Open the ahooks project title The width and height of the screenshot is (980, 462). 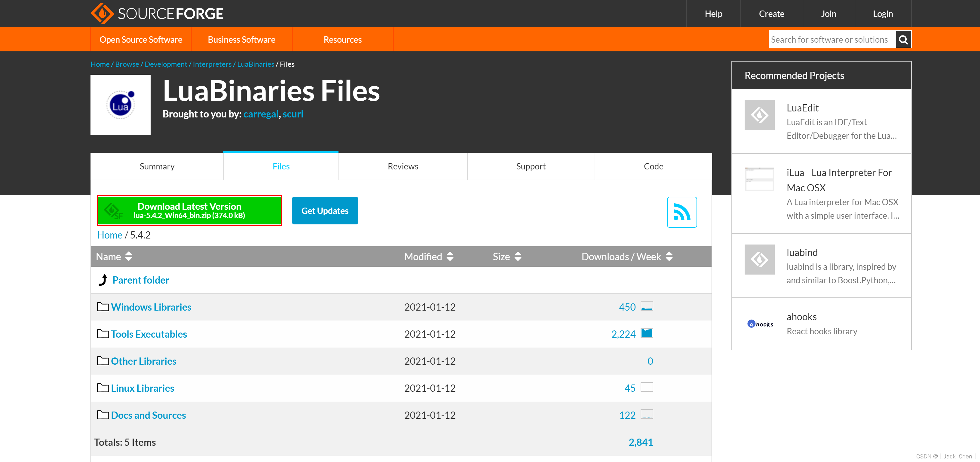tap(801, 317)
